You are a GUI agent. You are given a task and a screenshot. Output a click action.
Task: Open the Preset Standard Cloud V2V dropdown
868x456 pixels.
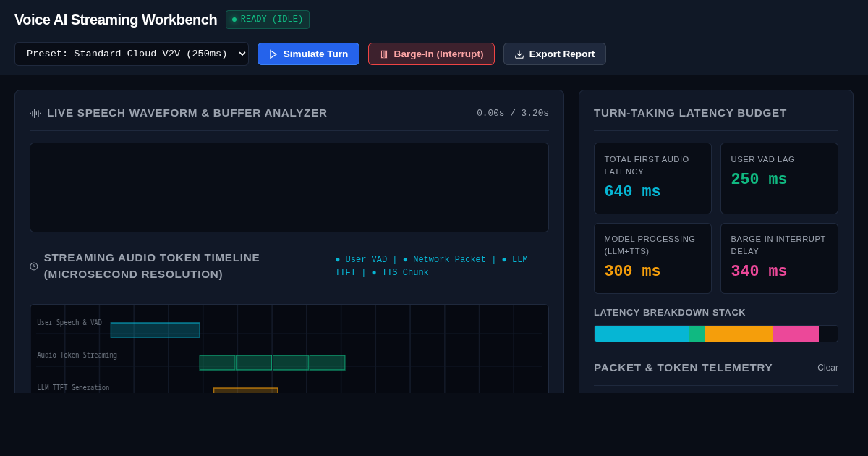132,54
